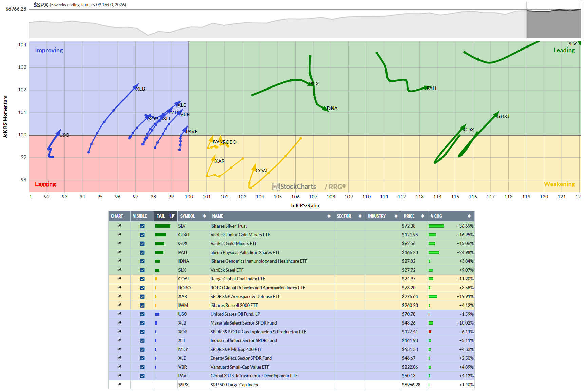
Task: Click the XLI row chart icon
Action: tap(119, 340)
